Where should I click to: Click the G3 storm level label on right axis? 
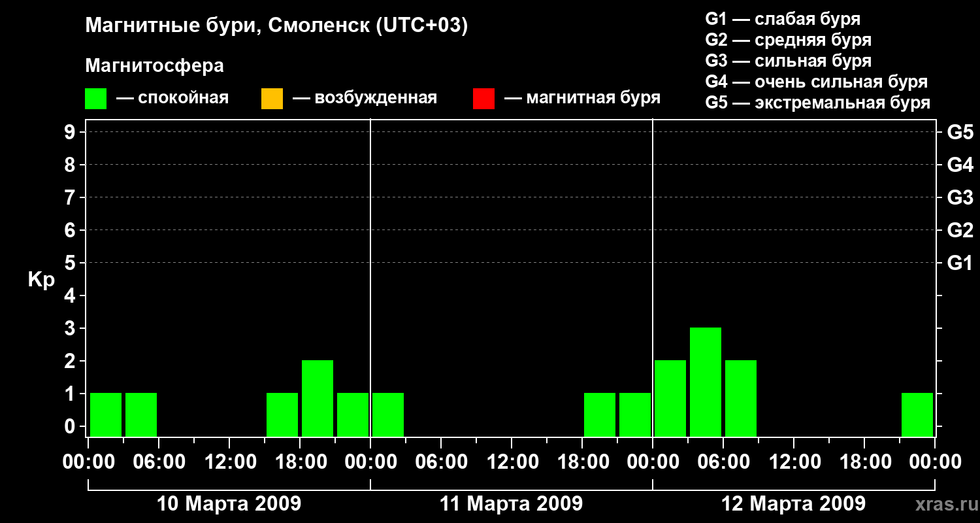click(x=960, y=197)
